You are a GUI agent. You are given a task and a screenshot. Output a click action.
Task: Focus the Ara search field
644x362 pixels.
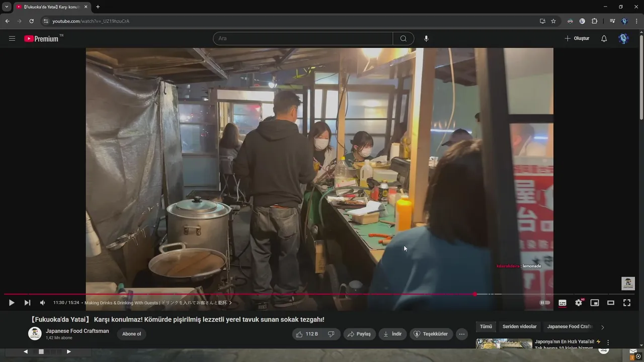click(x=303, y=39)
